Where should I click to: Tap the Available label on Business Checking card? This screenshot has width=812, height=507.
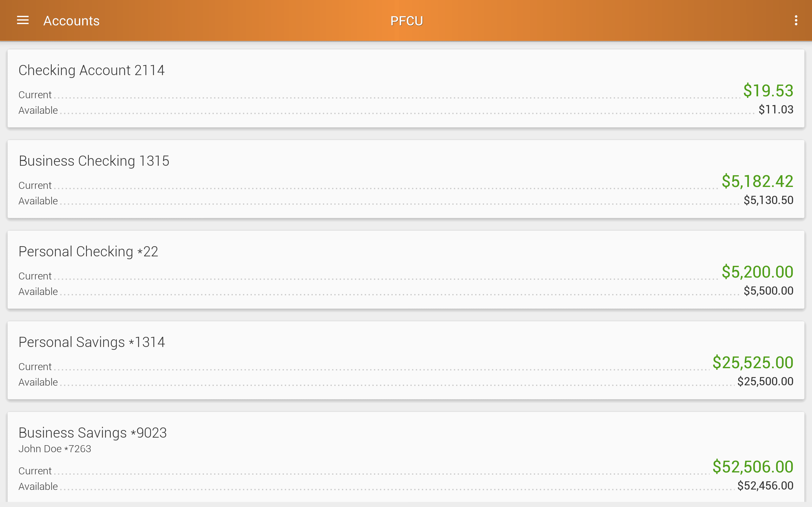[38, 201]
